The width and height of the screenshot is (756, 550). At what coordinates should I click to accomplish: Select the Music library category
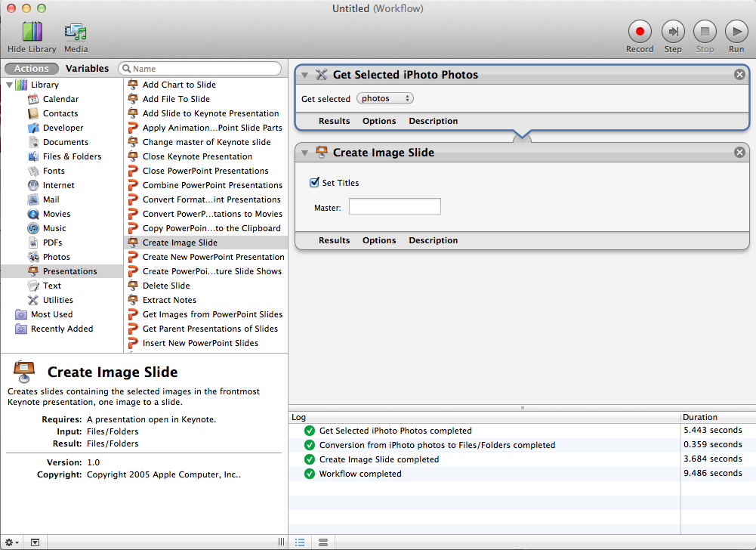(54, 228)
